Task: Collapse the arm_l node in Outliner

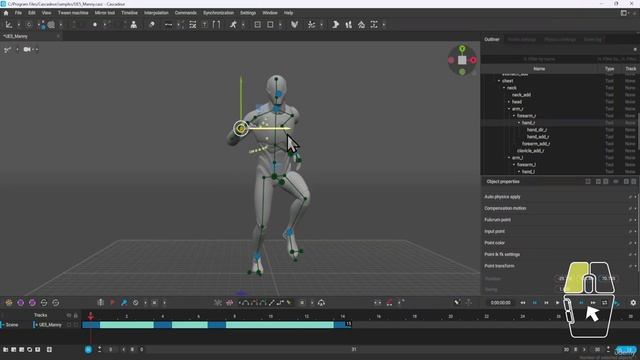Action: pyautogui.click(x=509, y=158)
